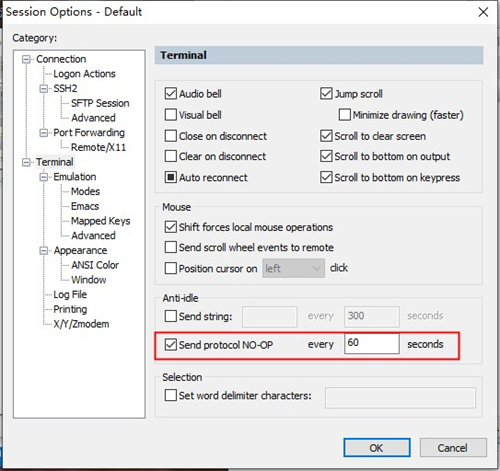
Task: Select Logon Actions in category tree
Action: point(84,74)
